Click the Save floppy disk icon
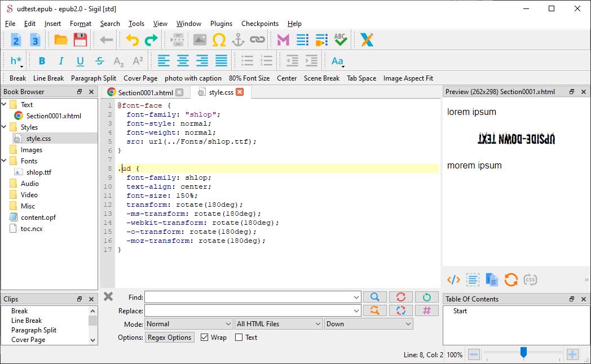The height and width of the screenshot is (364, 591). tap(80, 40)
